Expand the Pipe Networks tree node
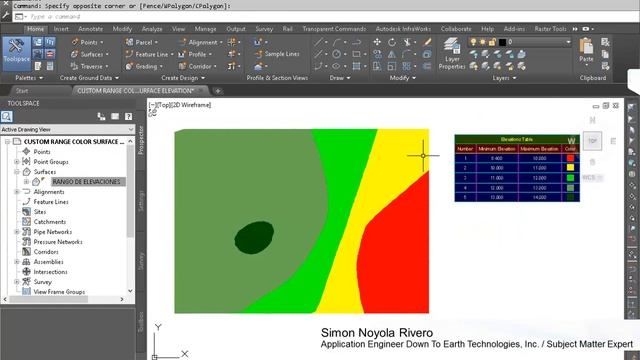The image size is (640, 360). click(17, 232)
